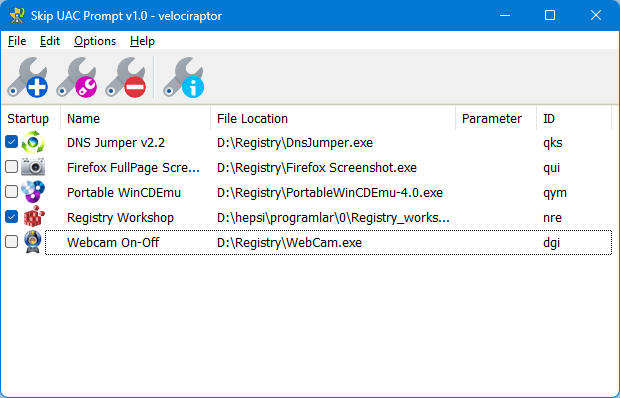This screenshot has width=620, height=398.
Task: Click the edit item wrench icon
Action: pyautogui.click(x=76, y=77)
